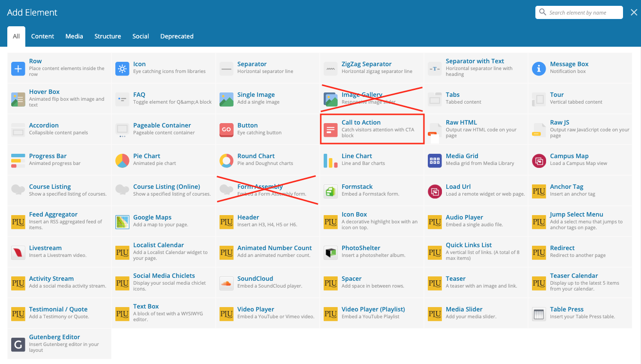The width and height of the screenshot is (641, 364).
Task: Click the blue plus Row icon
Action: pos(18,69)
